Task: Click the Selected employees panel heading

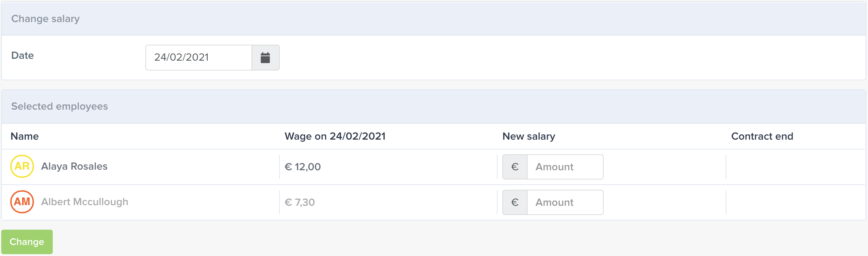Action: pyautogui.click(x=60, y=106)
